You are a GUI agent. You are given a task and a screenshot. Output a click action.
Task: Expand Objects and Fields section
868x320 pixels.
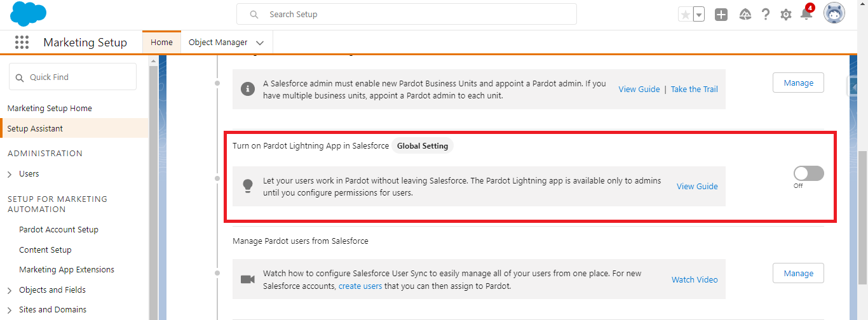point(10,290)
